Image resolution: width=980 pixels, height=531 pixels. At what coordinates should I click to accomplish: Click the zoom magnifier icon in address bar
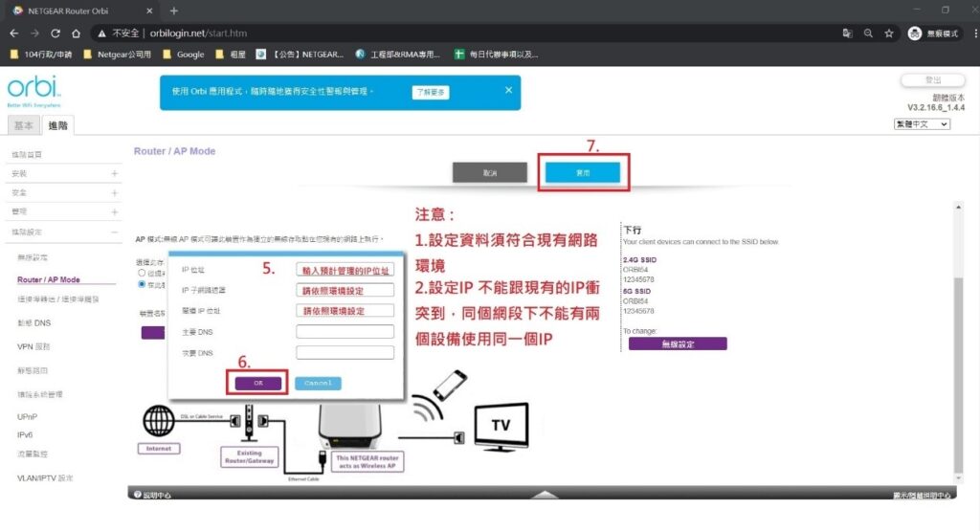coord(868,33)
